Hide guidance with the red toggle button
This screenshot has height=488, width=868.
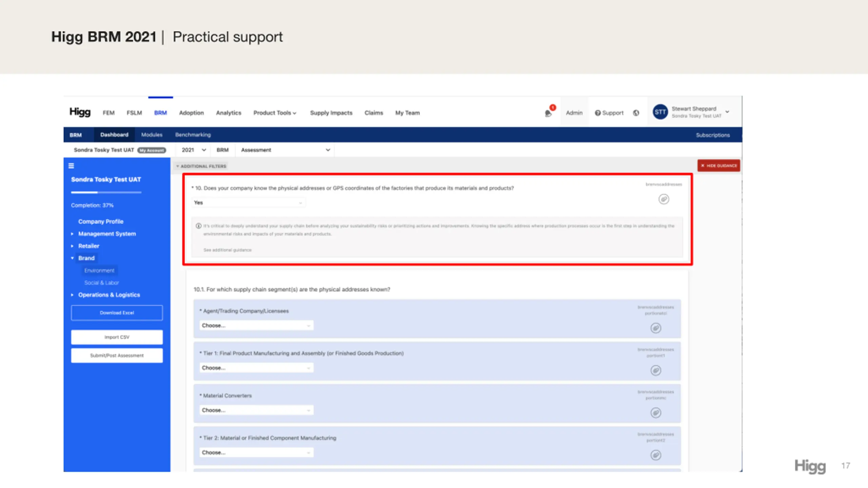tap(719, 166)
